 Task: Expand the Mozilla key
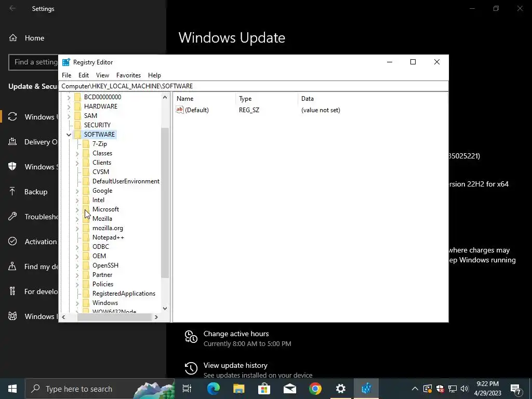coord(77,219)
